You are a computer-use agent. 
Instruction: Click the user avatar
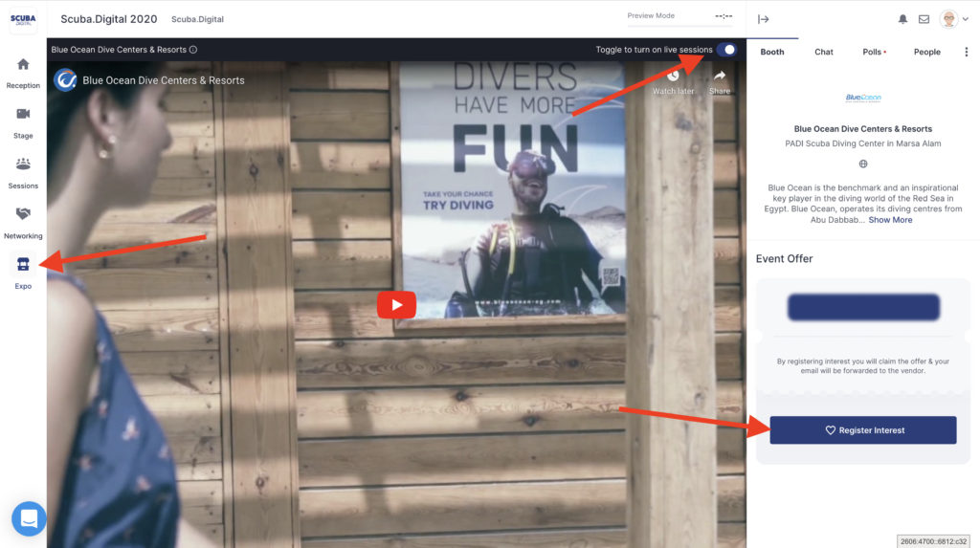point(948,19)
